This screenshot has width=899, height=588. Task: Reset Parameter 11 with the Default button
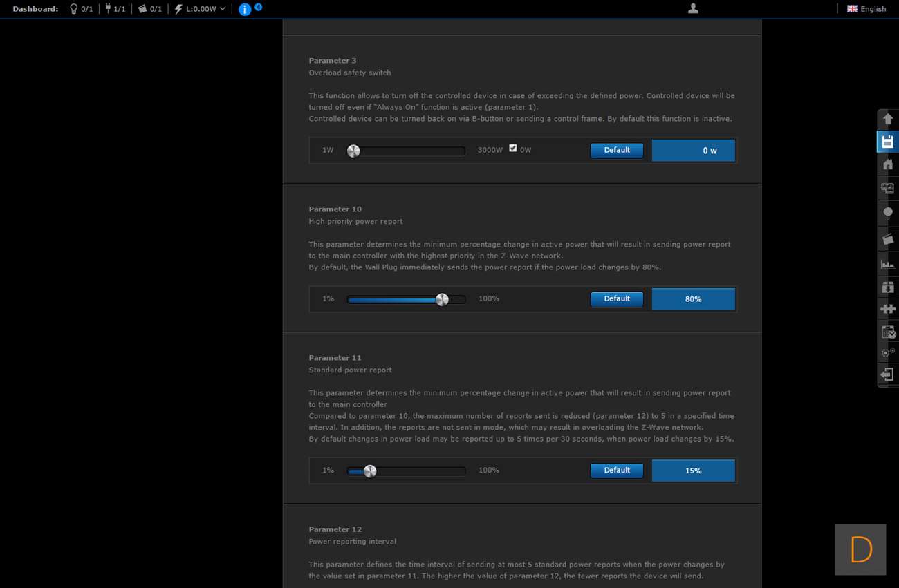[616, 471]
